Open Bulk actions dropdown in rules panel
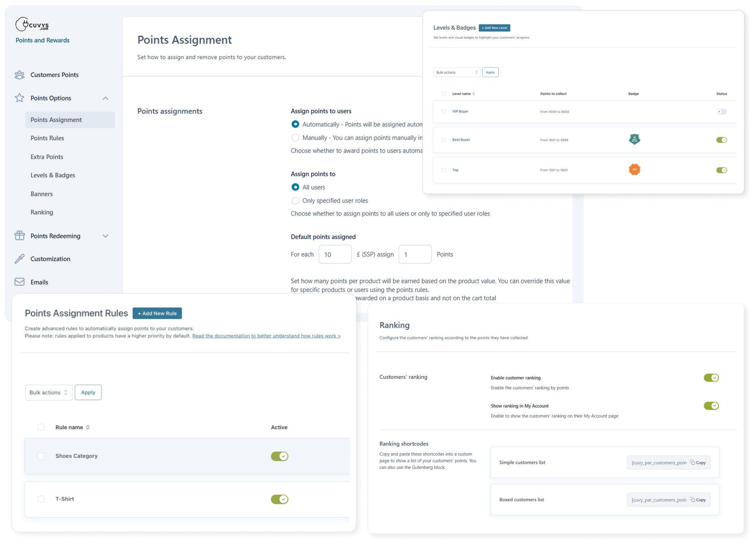756x545 pixels. tap(48, 392)
